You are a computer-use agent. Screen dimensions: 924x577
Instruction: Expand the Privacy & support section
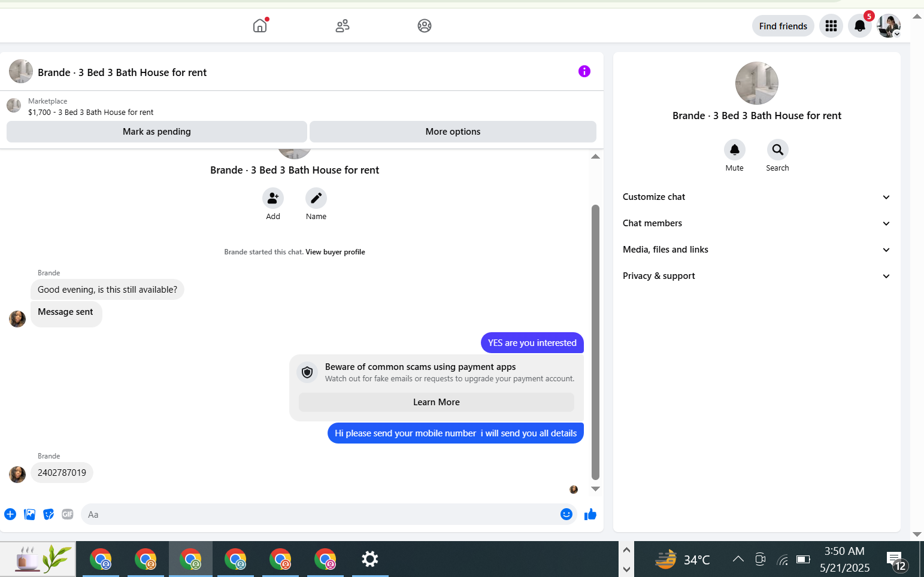(757, 276)
